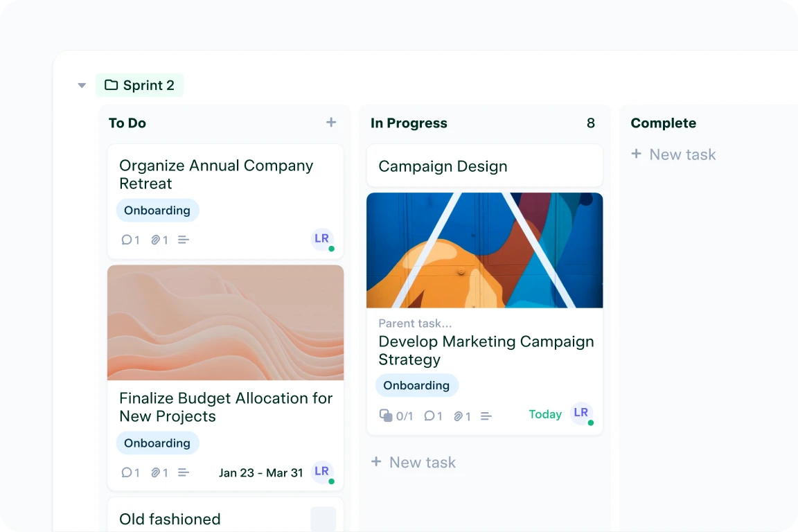Add New task in Complete column
The height and width of the screenshot is (532, 798).
pos(673,154)
